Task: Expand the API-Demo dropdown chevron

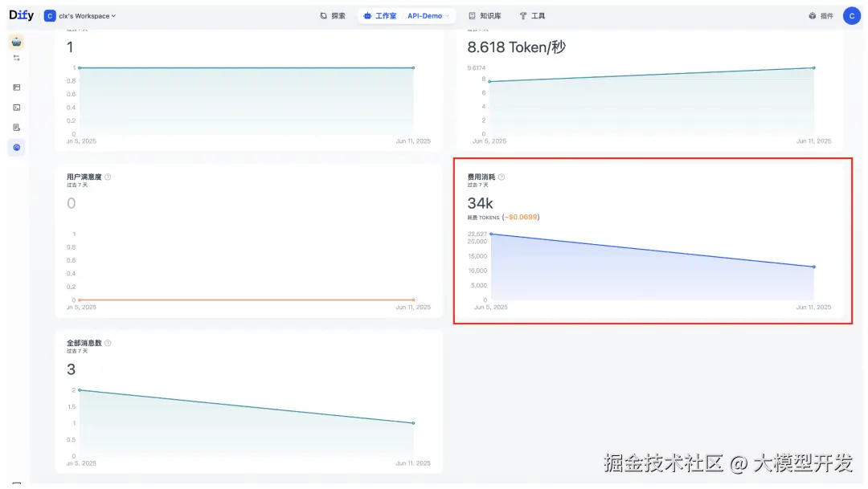Action: click(447, 15)
